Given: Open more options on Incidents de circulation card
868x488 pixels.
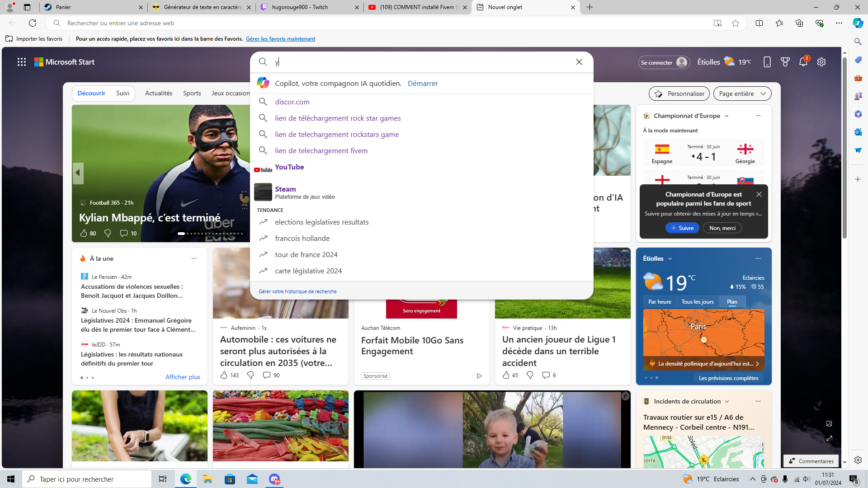Looking at the screenshot, I should click(x=758, y=401).
